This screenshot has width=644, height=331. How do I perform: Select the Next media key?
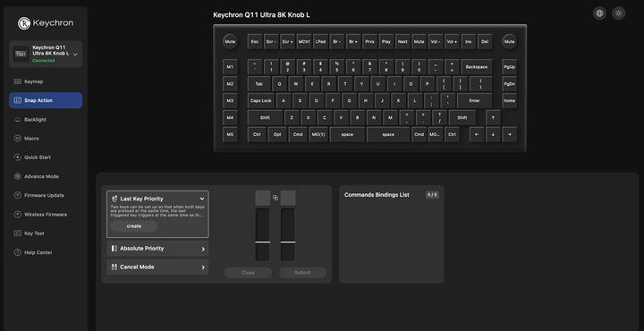402,41
